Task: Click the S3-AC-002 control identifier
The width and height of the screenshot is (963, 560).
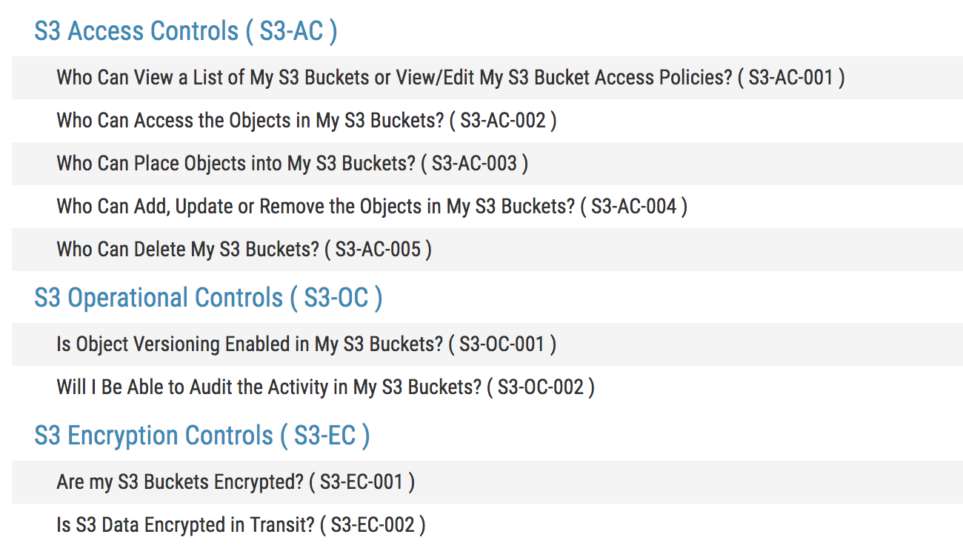Action: click(503, 121)
